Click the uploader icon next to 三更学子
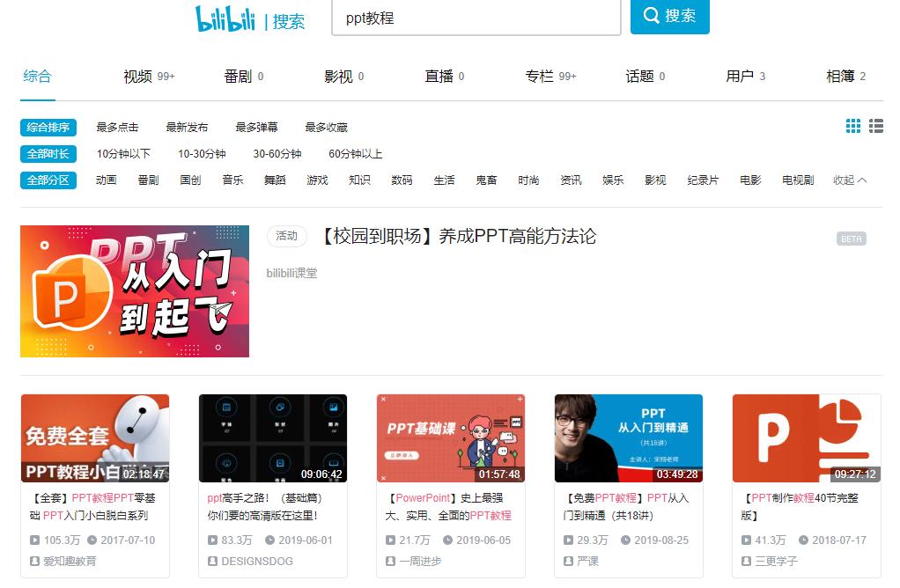The height and width of the screenshot is (588, 900). click(x=745, y=561)
